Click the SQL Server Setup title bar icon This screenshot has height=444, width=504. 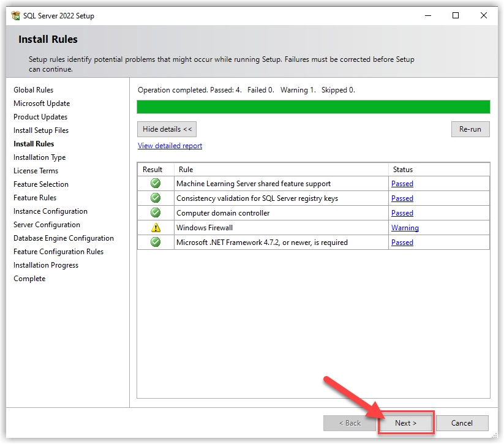coord(15,15)
